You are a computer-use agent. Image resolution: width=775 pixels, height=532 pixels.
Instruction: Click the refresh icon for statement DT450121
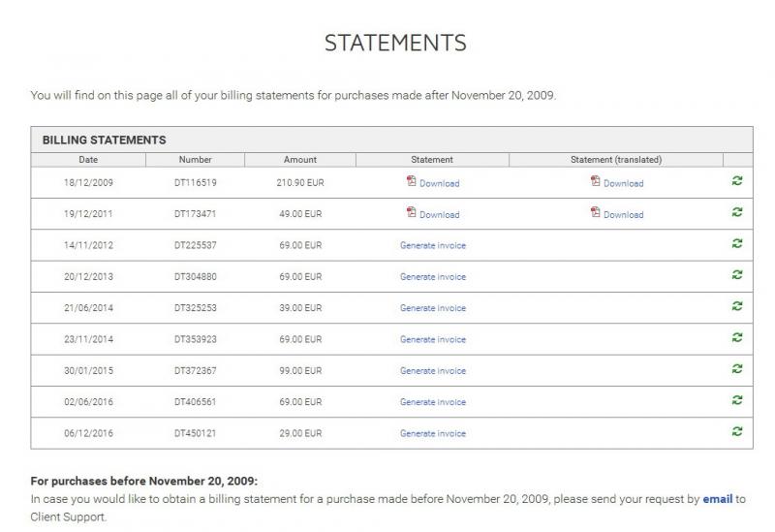click(737, 431)
